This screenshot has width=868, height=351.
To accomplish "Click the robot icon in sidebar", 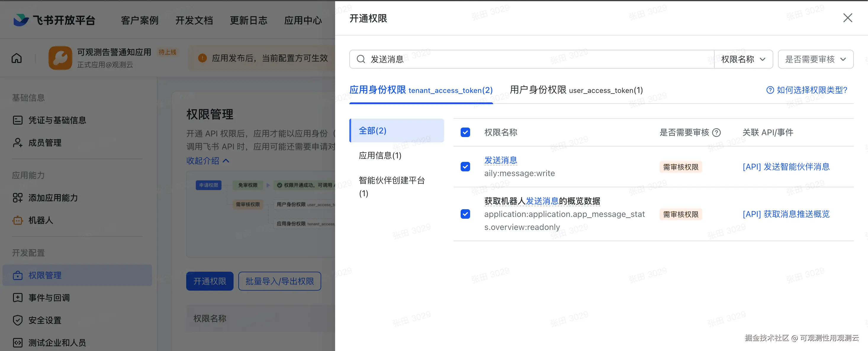I will (17, 220).
